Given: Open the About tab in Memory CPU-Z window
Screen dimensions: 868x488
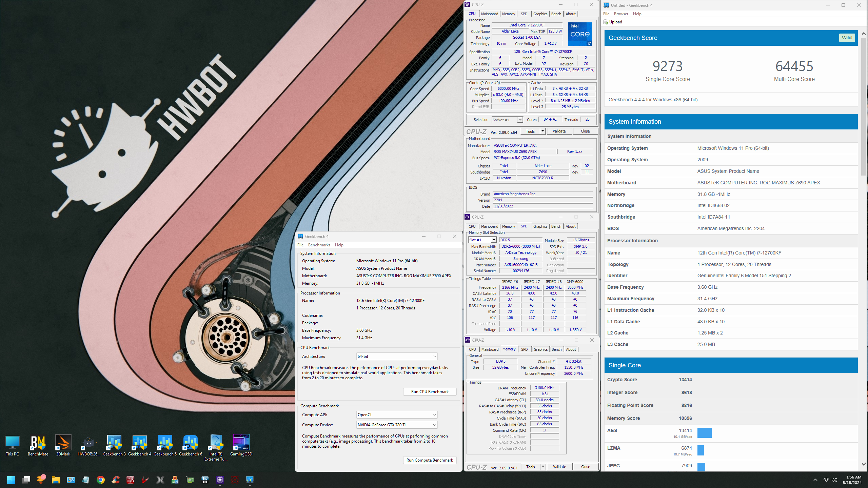Looking at the screenshot, I should 571,349.
